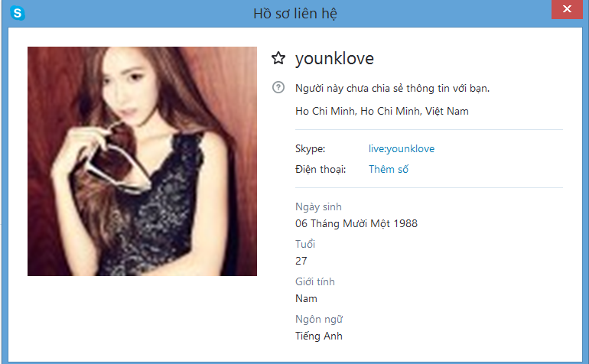Click the question mark info icon
The height and width of the screenshot is (364, 589).
(x=278, y=87)
